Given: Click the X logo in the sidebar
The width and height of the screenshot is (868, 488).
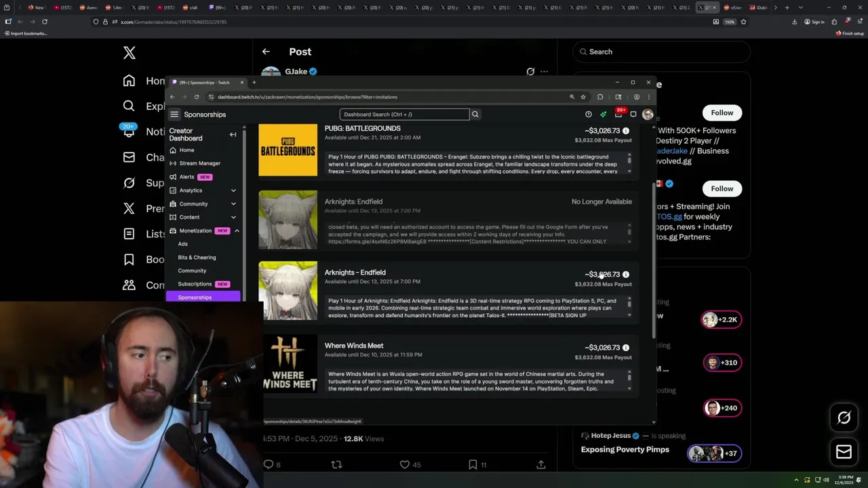Looking at the screenshot, I should coord(130,52).
